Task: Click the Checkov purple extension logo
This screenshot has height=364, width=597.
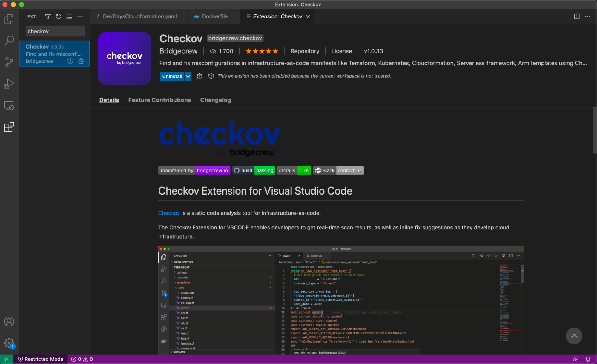Action: pyautogui.click(x=124, y=58)
